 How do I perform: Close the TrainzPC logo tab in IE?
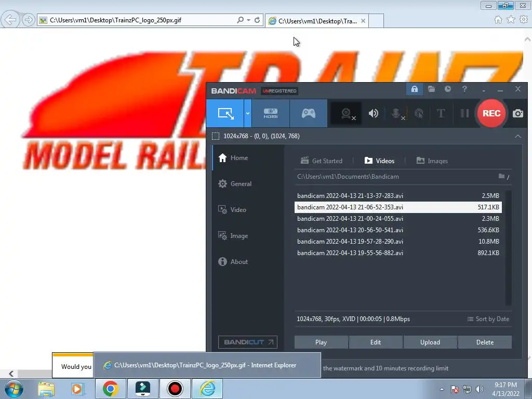coord(363,21)
